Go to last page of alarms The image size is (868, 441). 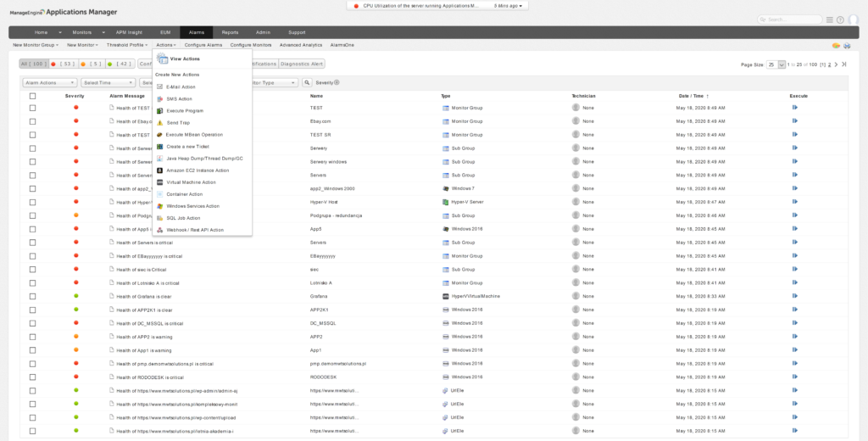click(844, 64)
